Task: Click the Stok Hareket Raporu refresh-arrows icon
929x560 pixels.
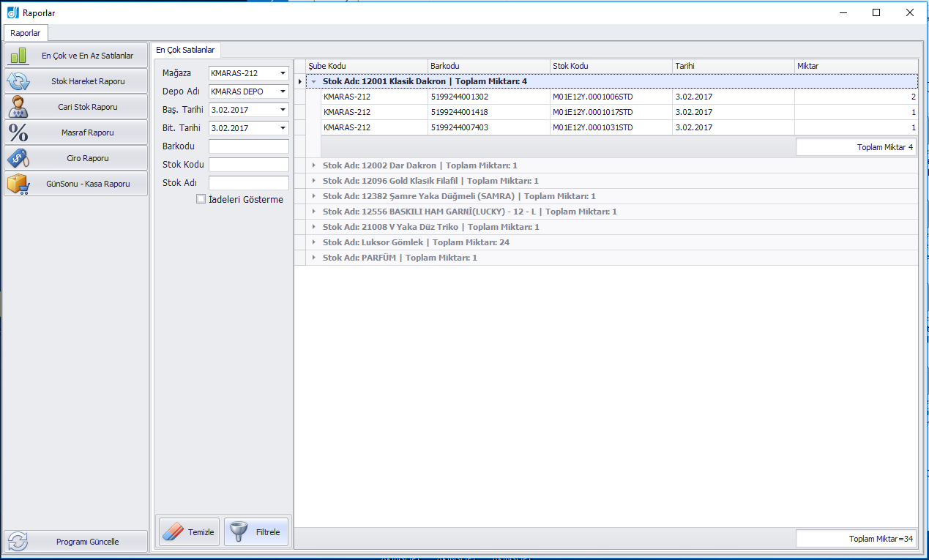Action: point(18,81)
